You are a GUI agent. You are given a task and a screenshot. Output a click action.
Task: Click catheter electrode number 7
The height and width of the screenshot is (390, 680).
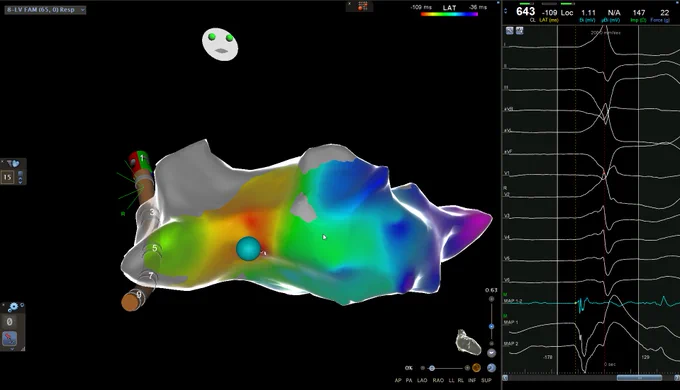150,275
